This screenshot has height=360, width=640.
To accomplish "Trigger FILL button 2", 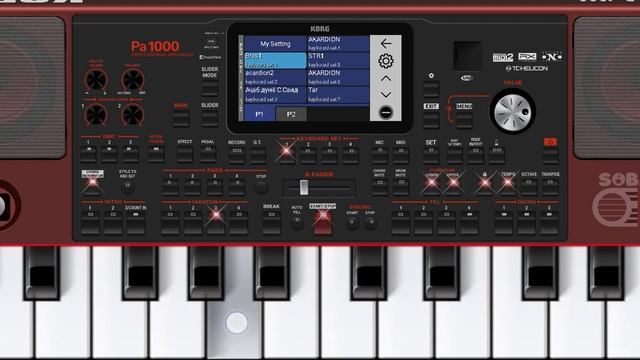I will point(424,222).
